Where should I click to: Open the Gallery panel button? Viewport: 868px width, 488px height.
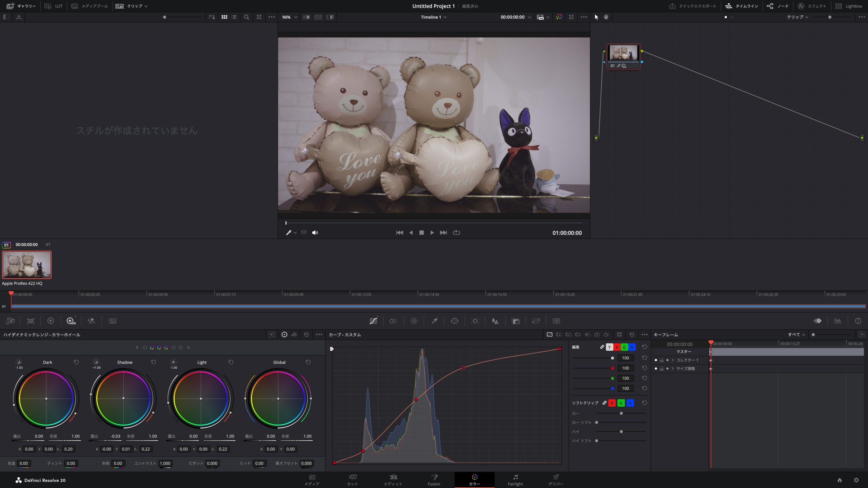[x=21, y=6]
